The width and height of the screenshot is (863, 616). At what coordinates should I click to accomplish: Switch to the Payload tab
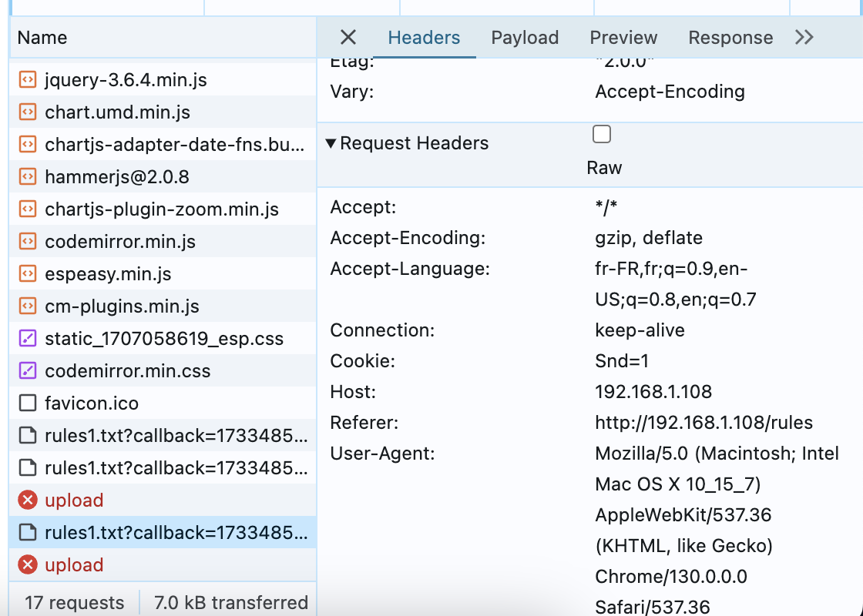[x=525, y=38]
